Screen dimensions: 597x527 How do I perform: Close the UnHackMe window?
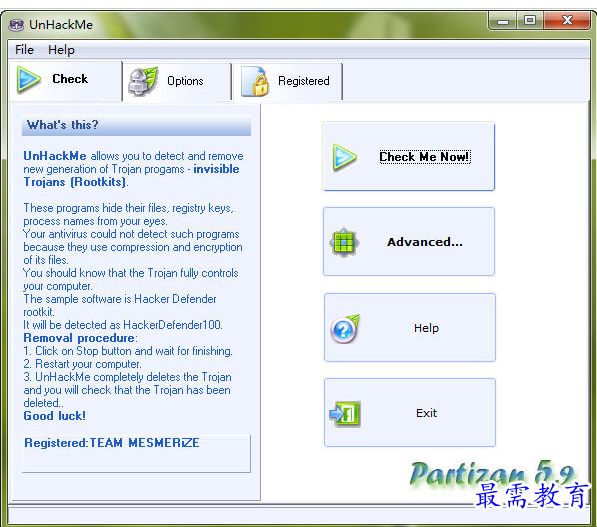pyautogui.click(x=567, y=21)
